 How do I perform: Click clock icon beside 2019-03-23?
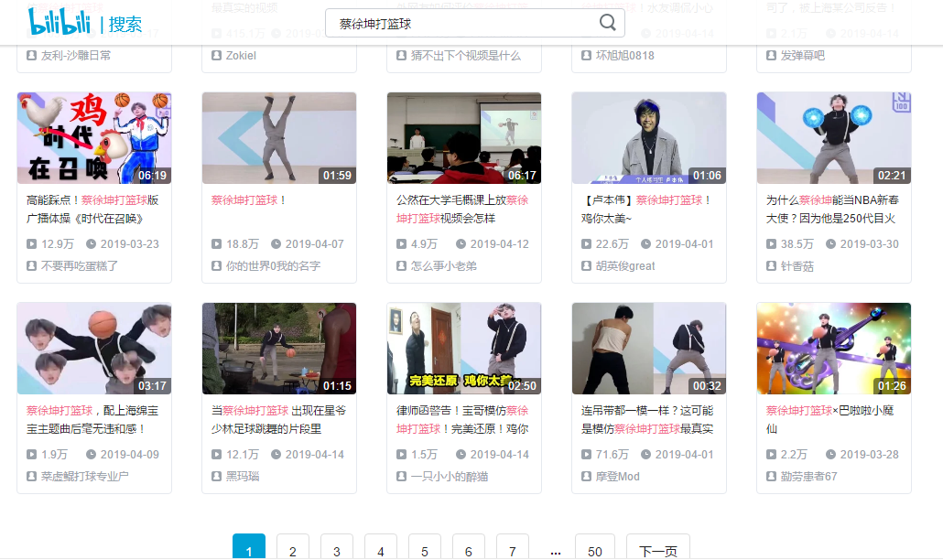(91, 244)
